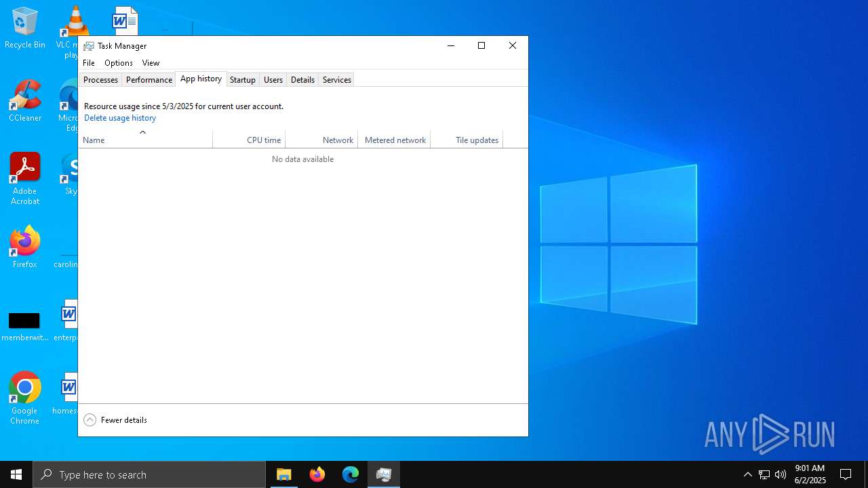Open the Options menu
The image size is (868, 488).
click(x=119, y=63)
